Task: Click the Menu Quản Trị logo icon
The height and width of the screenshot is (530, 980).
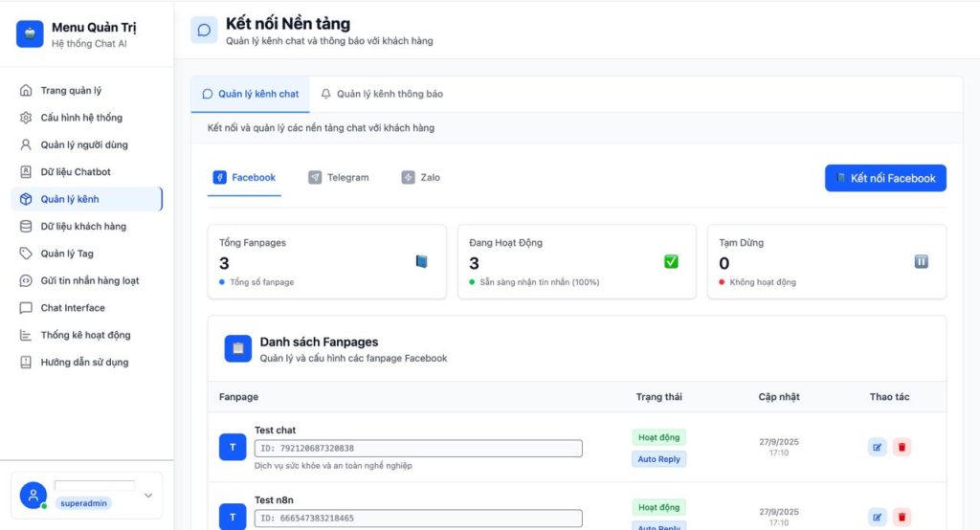Action: [x=31, y=34]
